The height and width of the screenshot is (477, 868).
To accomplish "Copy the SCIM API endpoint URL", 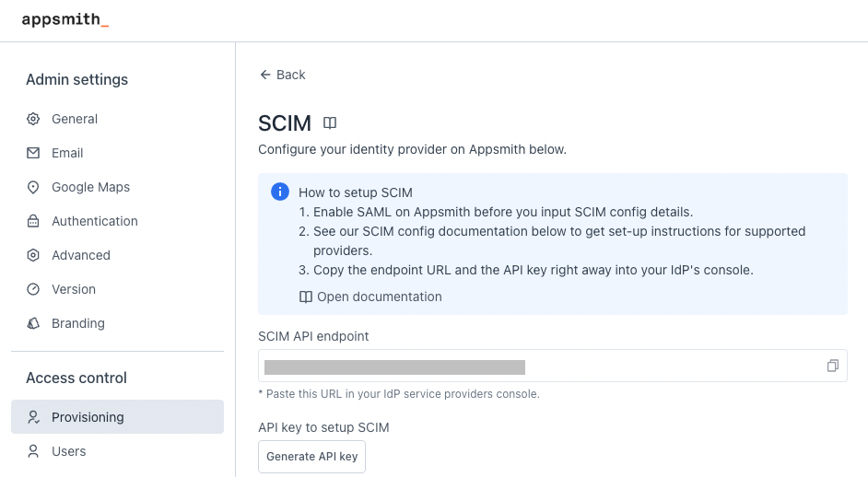I will [833, 366].
